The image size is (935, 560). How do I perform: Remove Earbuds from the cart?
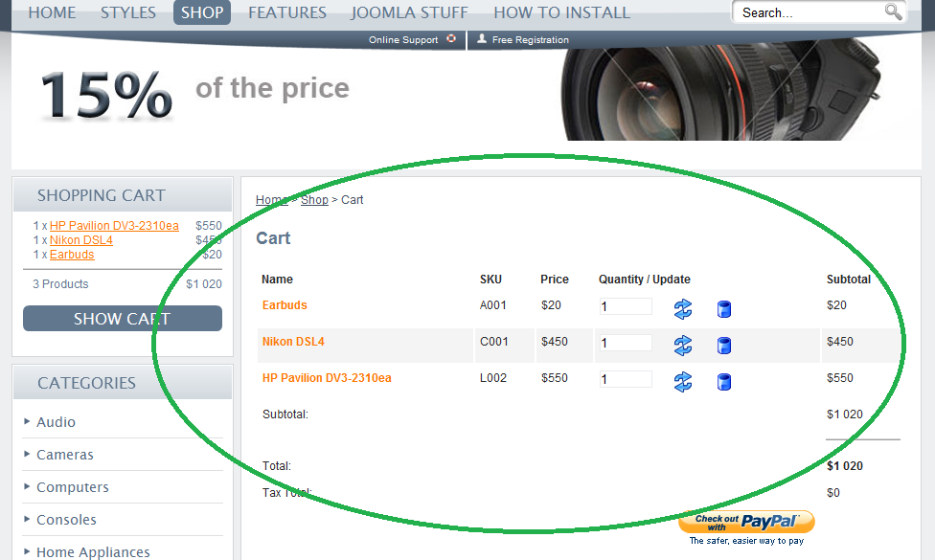[x=724, y=309]
